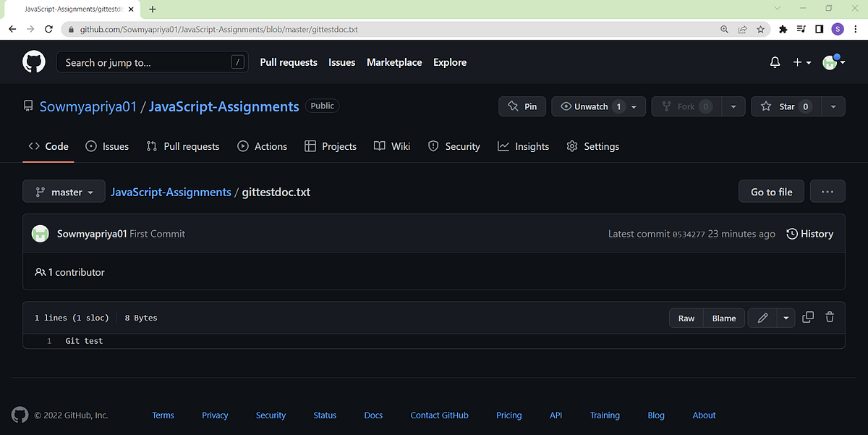Open your profile avatar menu

tap(829, 62)
